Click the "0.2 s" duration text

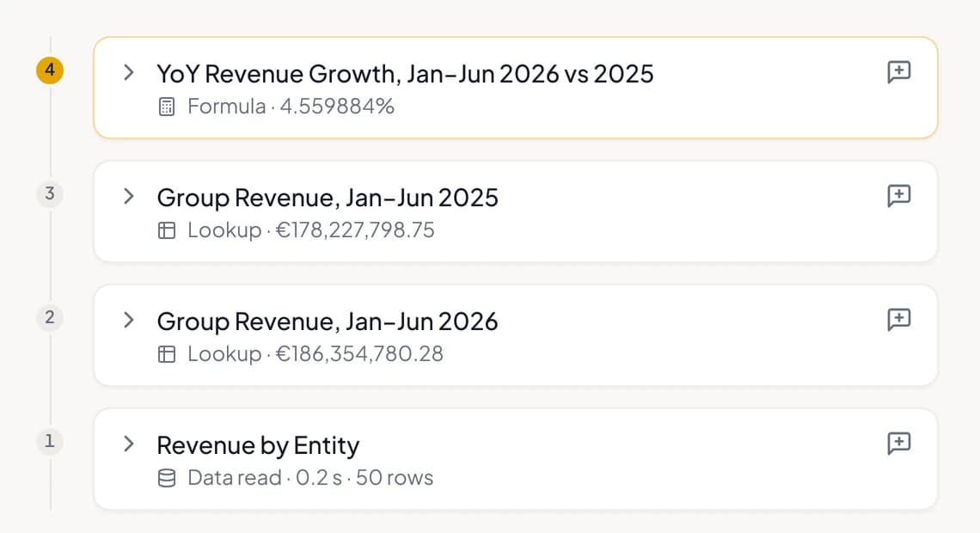tap(319, 477)
